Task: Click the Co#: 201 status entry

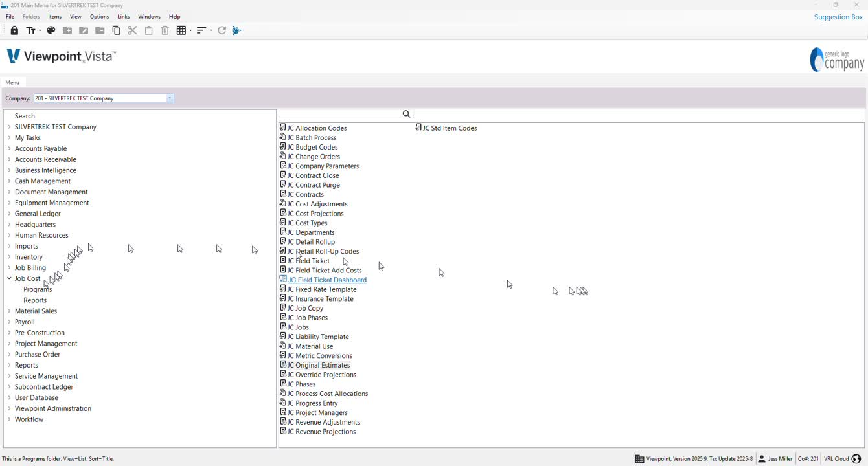Action: [x=808, y=459]
